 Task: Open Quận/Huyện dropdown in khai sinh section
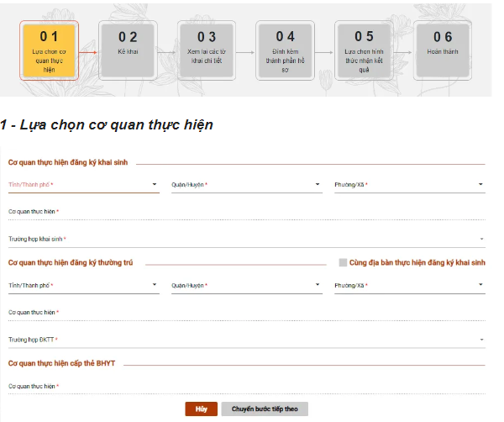(246, 184)
